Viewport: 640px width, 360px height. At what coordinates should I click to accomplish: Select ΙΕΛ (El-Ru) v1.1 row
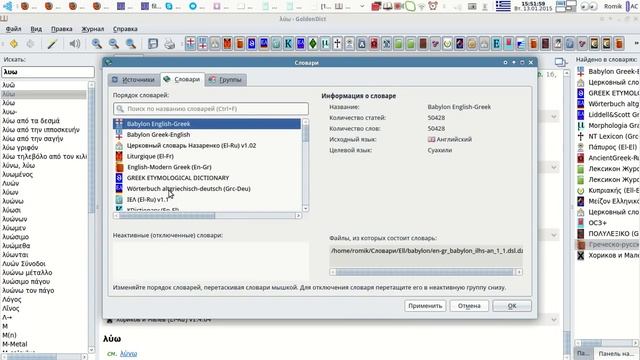pos(207,200)
